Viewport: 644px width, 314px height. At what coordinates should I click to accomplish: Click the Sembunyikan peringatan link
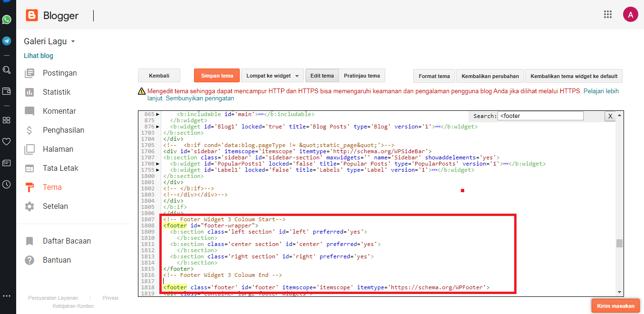(200, 98)
